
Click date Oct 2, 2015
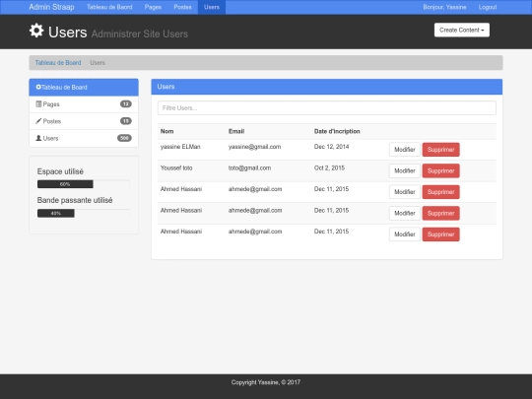click(x=329, y=167)
